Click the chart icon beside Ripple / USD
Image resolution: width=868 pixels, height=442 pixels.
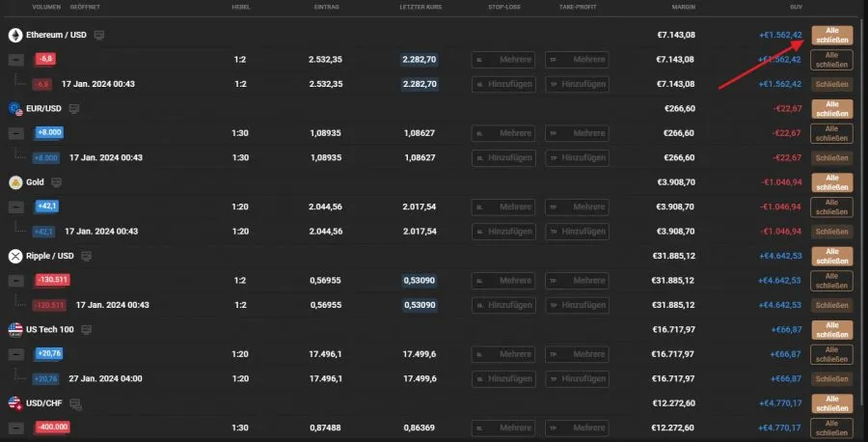tap(87, 256)
